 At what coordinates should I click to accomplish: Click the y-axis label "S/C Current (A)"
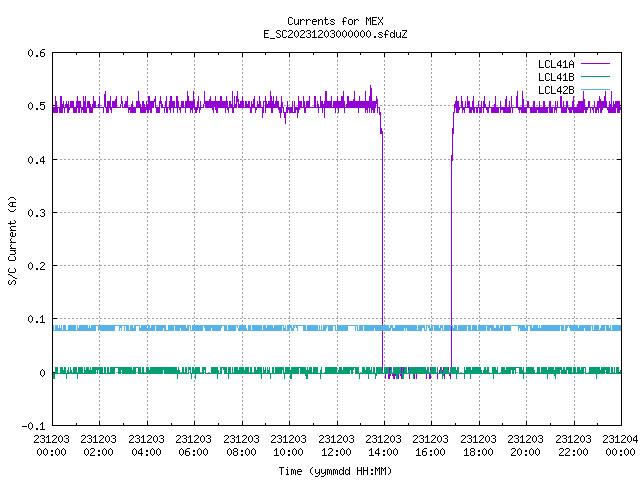tap(12, 241)
